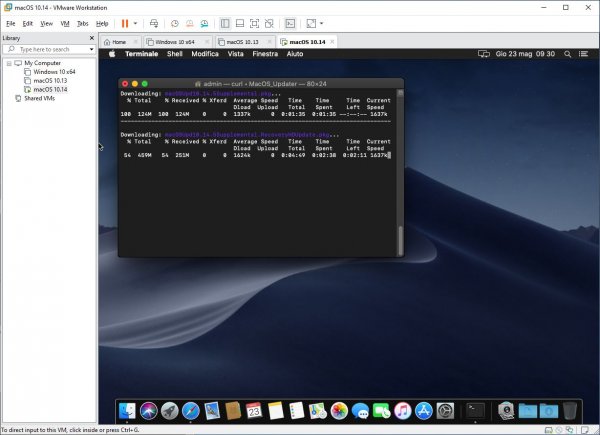600x435 pixels.
Task: Open the power options dropdown arrow
Action: tap(136, 23)
